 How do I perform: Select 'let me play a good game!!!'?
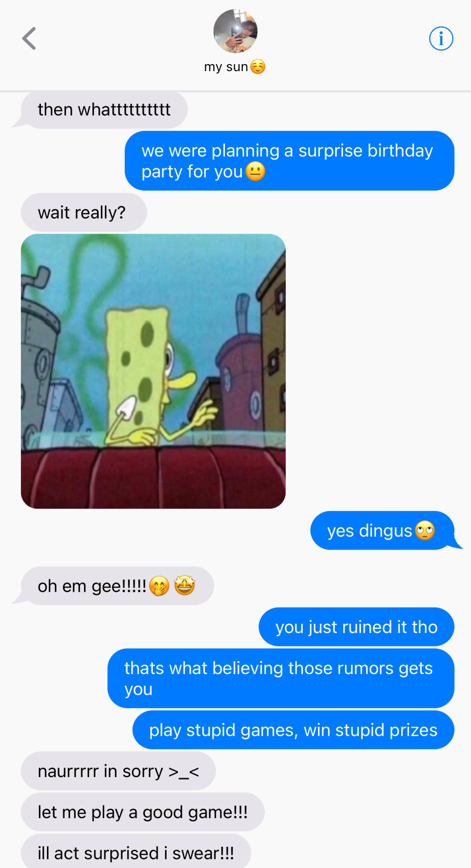[x=143, y=812]
